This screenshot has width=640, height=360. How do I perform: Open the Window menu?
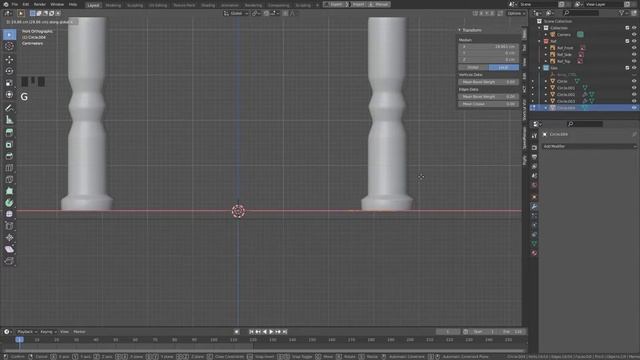coord(57,4)
